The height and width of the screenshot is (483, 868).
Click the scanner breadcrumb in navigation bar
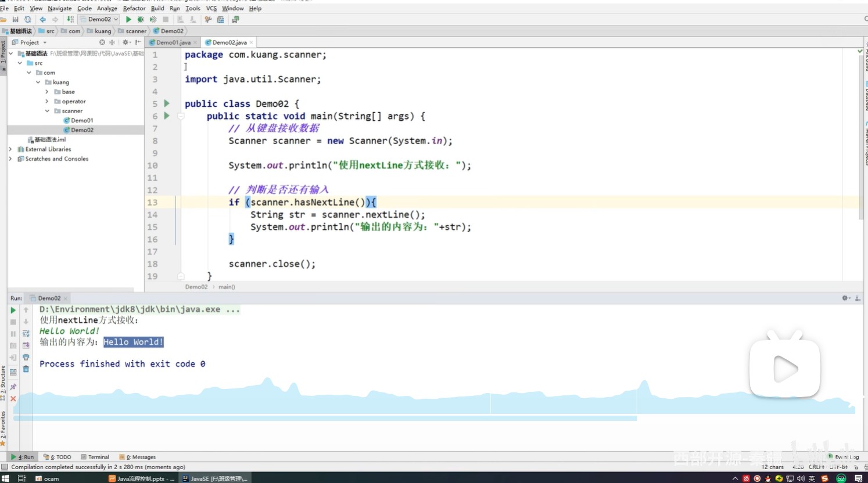[132, 31]
